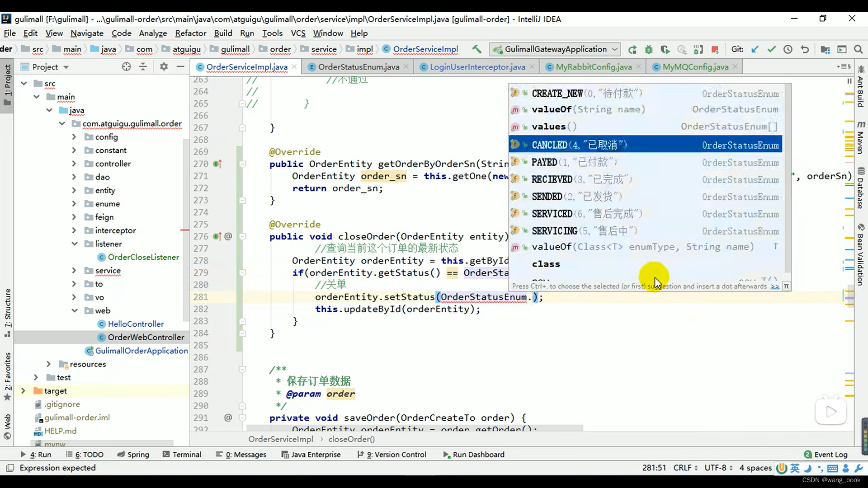Click video play overlay button

tap(831, 412)
